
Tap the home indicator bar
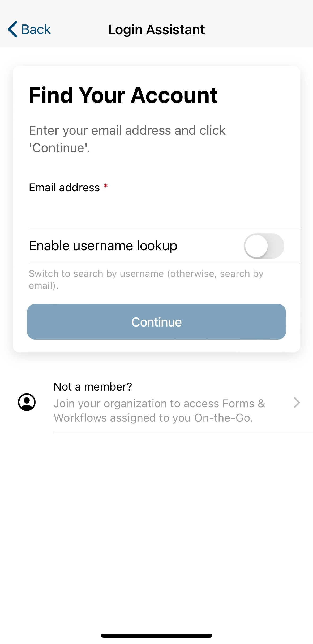[156, 635]
